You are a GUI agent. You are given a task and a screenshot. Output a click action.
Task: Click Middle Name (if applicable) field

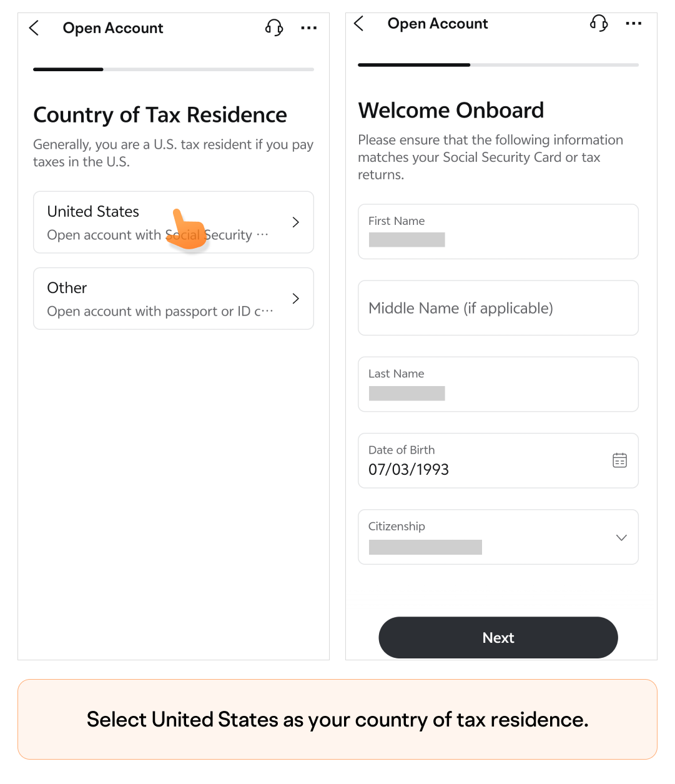(x=498, y=308)
